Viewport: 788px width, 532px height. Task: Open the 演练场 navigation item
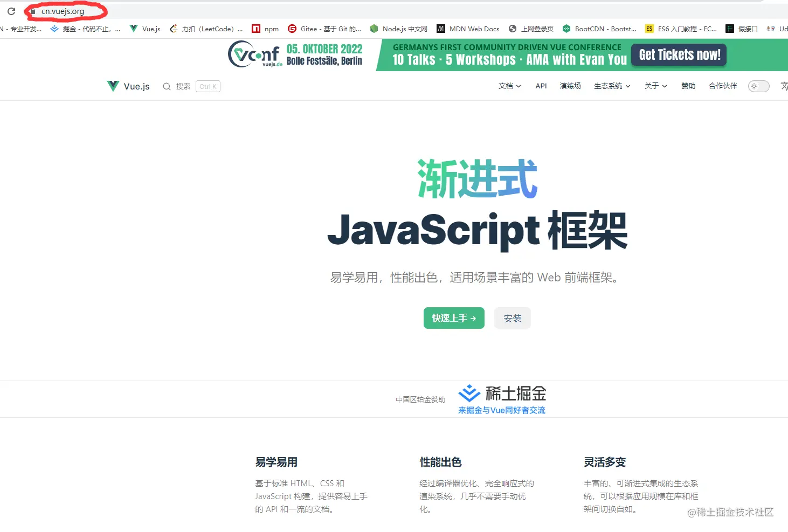pos(570,86)
